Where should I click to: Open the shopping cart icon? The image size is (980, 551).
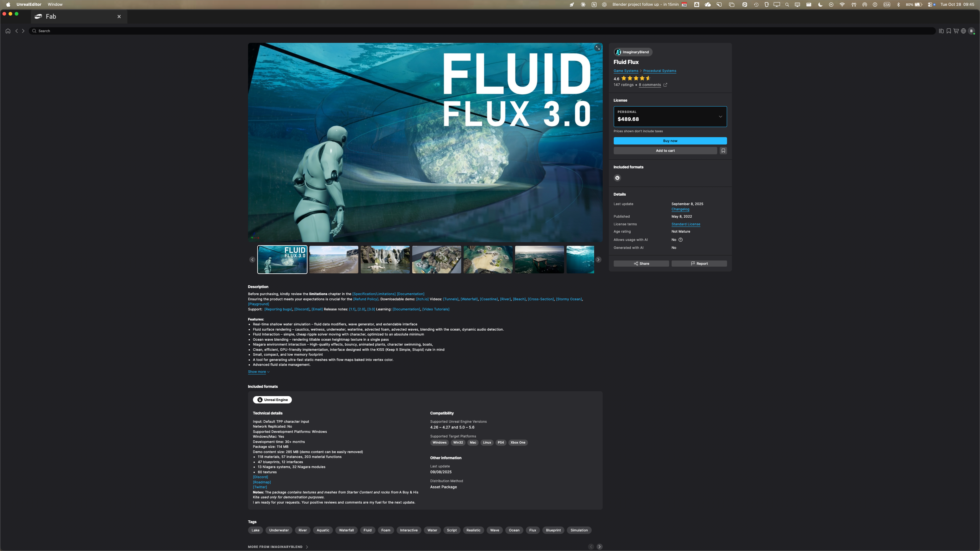tap(956, 31)
